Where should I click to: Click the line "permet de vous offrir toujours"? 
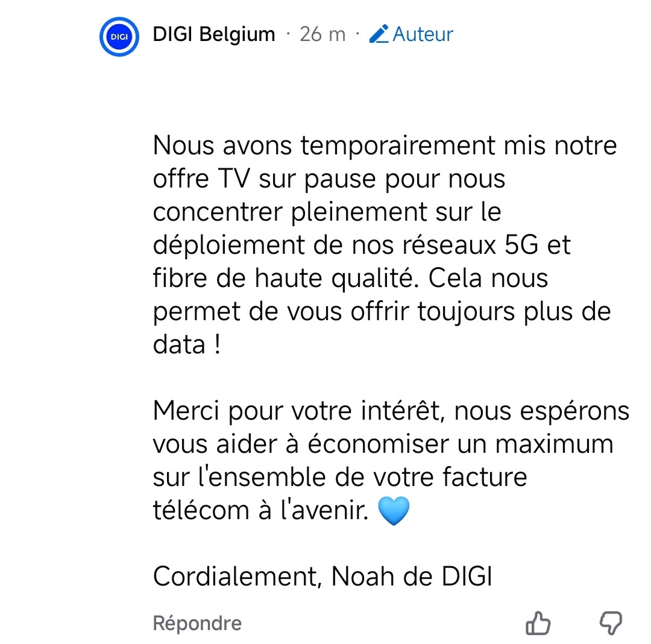[382, 311]
